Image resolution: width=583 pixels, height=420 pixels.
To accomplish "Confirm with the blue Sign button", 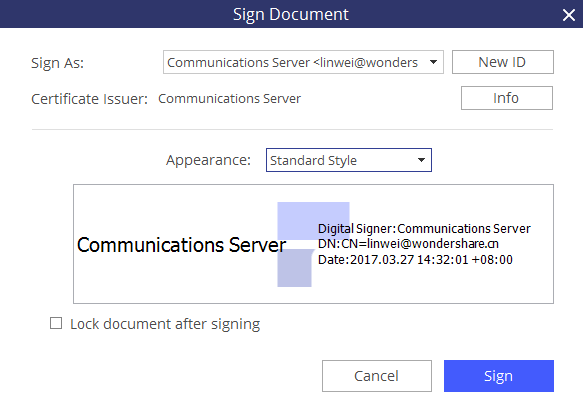I will [x=499, y=376].
